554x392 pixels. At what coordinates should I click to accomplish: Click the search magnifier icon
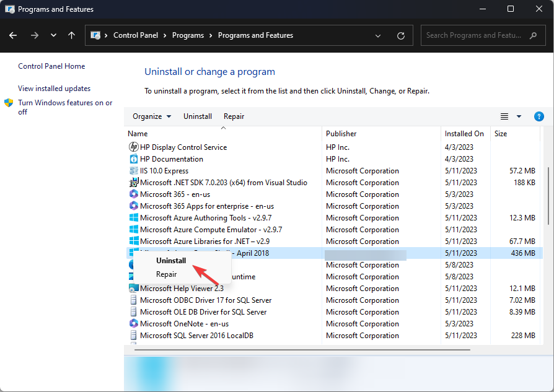click(533, 36)
